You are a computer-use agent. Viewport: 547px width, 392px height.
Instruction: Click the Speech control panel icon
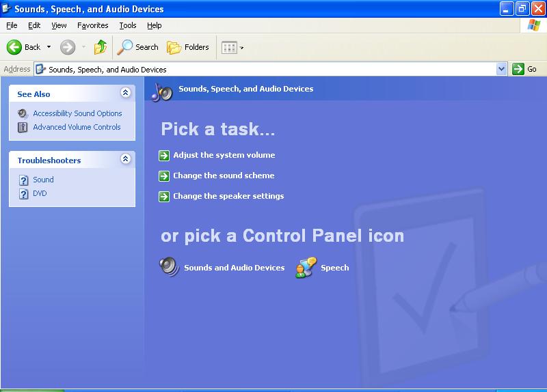[x=306, y=267]
